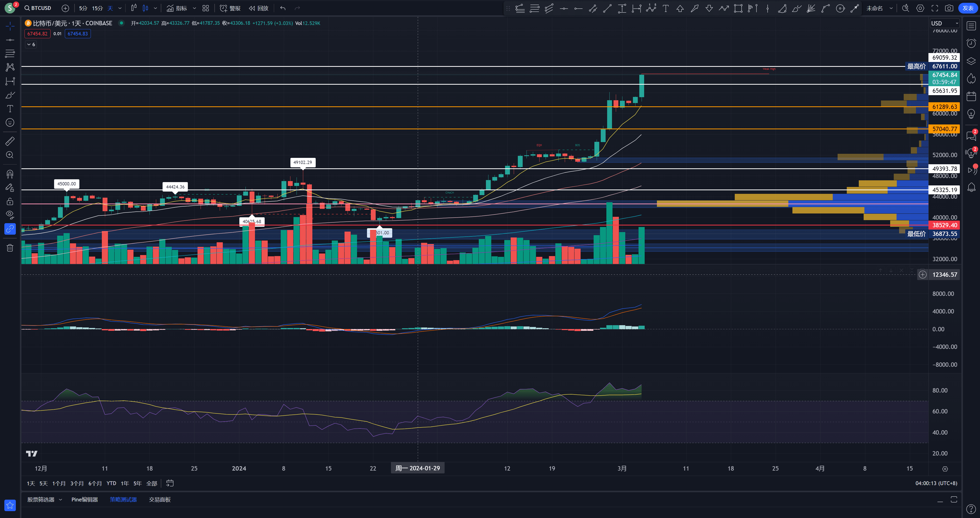This screenshot has width=980, height=518.
Task: Select the Text drawing tool
Action: point(10,109)
